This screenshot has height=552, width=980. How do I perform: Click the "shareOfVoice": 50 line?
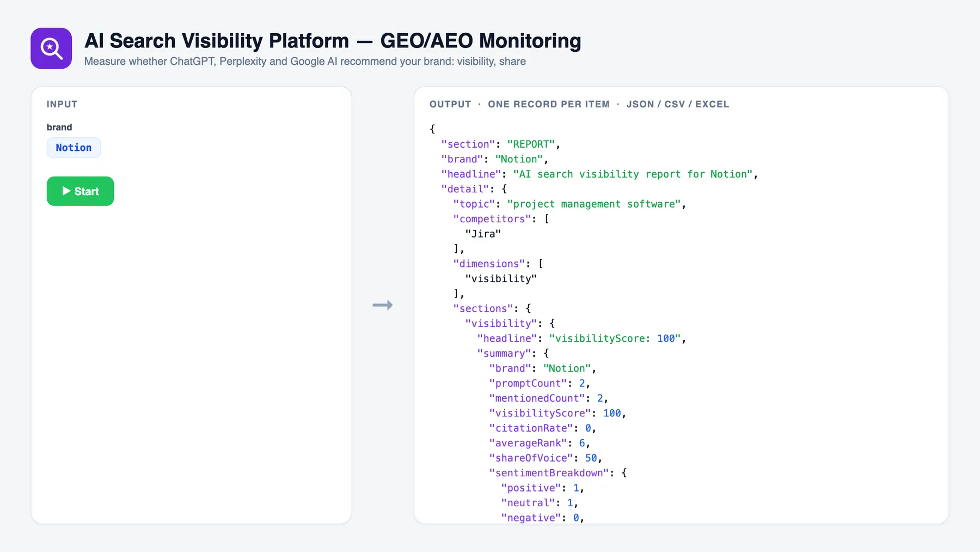click(x=546, y=458)
